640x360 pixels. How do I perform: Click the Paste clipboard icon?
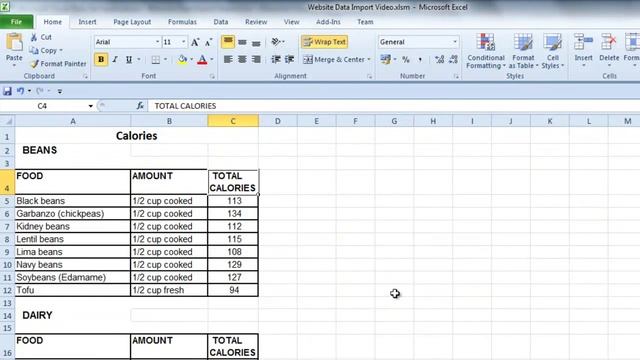[14, 42]
